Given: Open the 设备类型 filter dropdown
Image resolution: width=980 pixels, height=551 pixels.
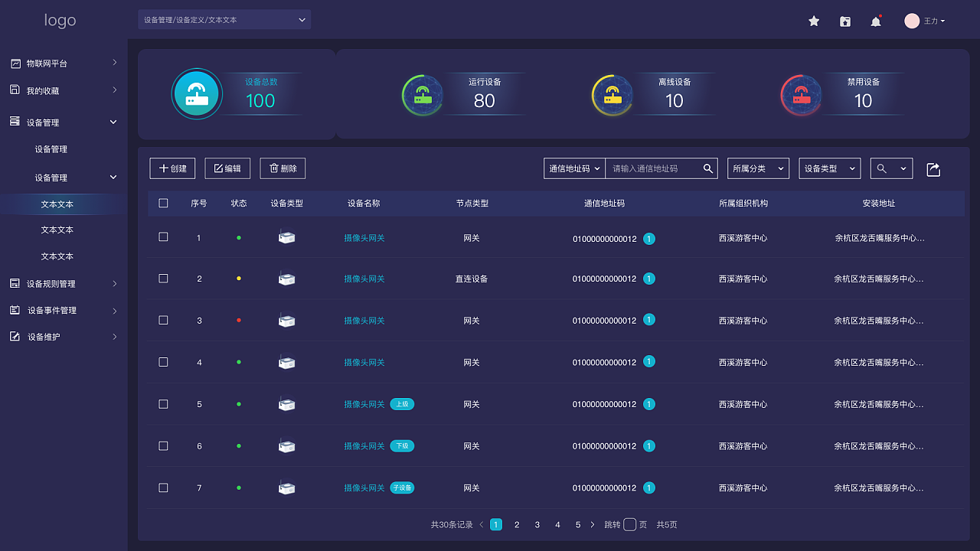Looking at the screenshot, I should [x=829, y=168].
